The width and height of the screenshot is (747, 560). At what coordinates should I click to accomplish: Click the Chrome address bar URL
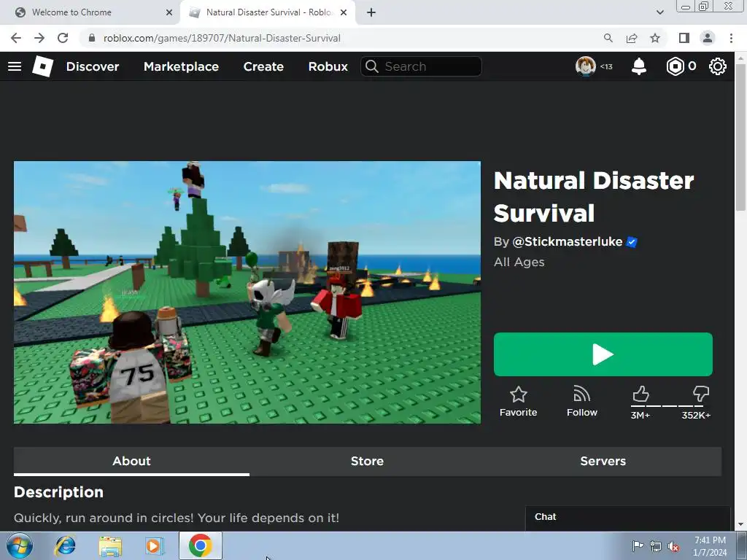[x=222, y=38]
